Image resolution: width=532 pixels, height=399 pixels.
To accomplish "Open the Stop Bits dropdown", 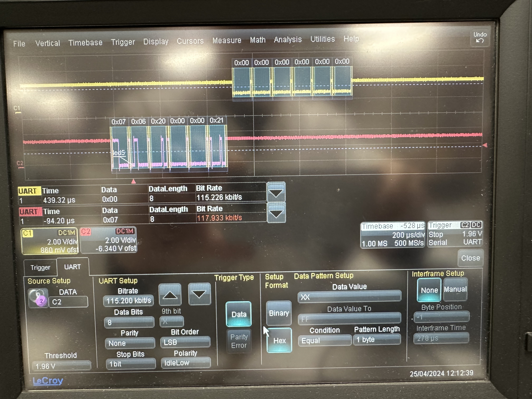I will (x=131, y=364).
